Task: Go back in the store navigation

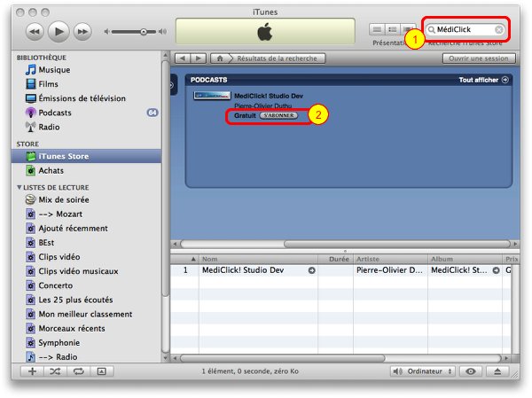Action: [183, 59]
